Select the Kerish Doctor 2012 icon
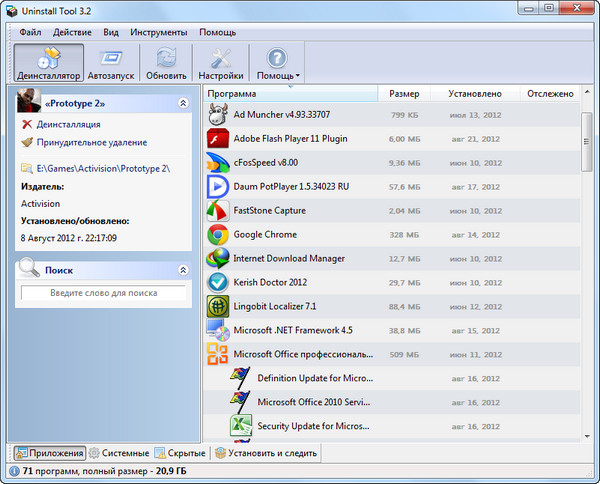The image size is (600, 484). click(218, 282)
